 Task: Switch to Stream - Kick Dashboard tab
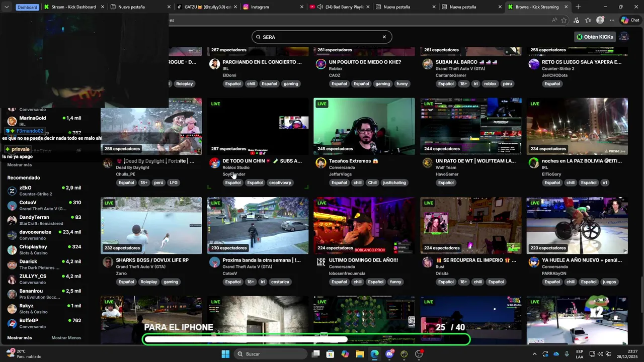coord(73,7)
